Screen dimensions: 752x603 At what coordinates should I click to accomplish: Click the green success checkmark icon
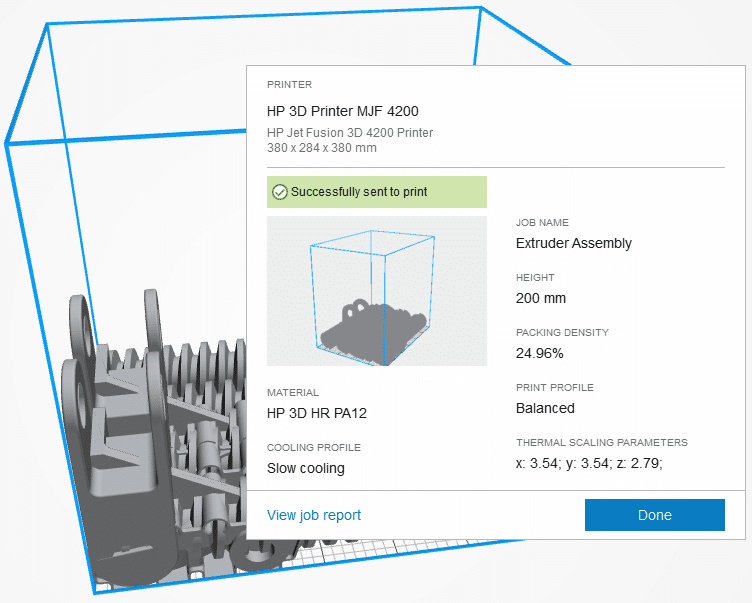pyautogui.click(x=280, y=191)
